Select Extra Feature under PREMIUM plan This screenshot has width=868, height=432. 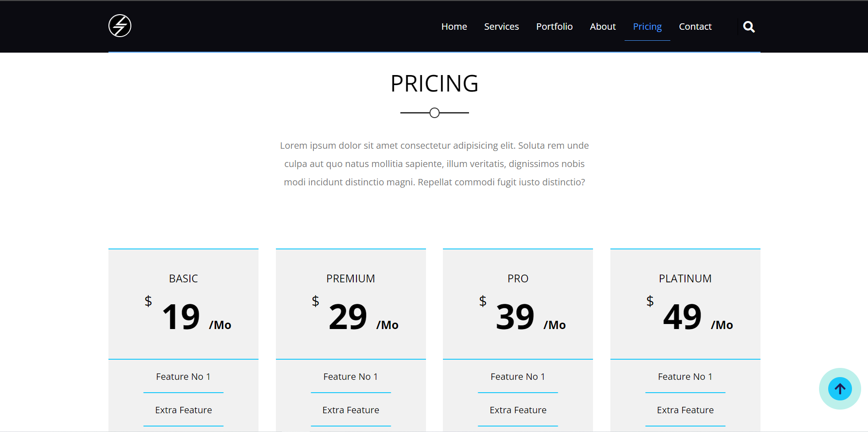[350, 410]
